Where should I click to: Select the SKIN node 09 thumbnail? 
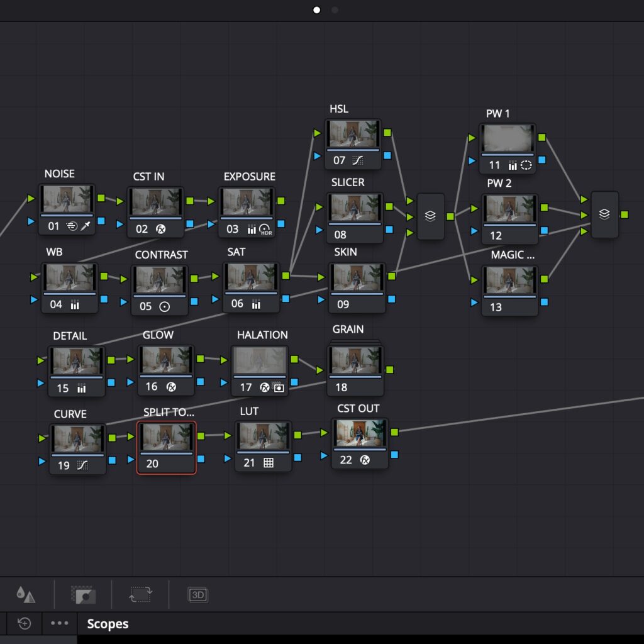[356, 277]
